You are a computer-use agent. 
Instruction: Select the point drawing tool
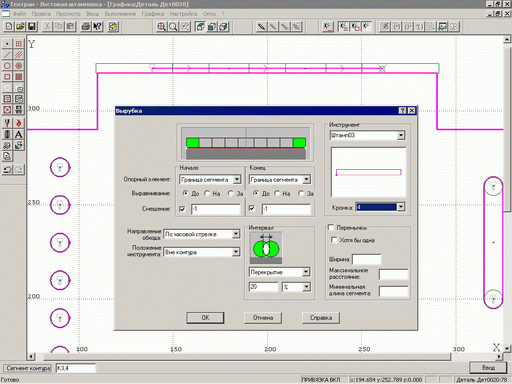tap(7, 44)
